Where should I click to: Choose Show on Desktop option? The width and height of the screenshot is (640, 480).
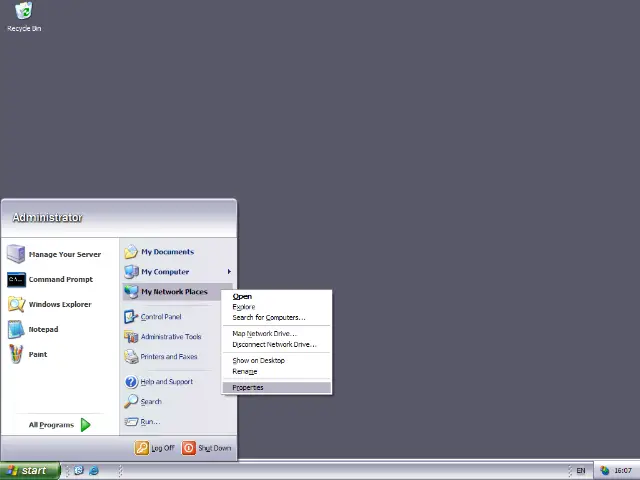(277, 360)
